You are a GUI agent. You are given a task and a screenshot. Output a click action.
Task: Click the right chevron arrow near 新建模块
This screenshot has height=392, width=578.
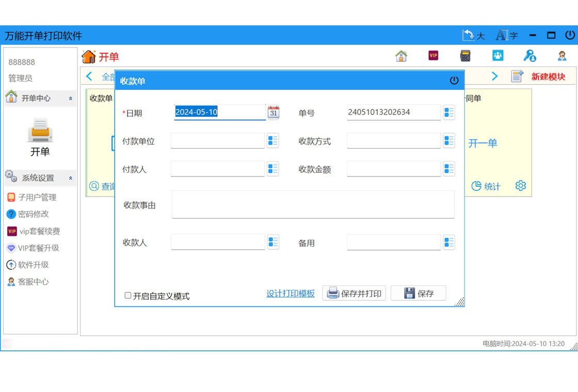494,76
